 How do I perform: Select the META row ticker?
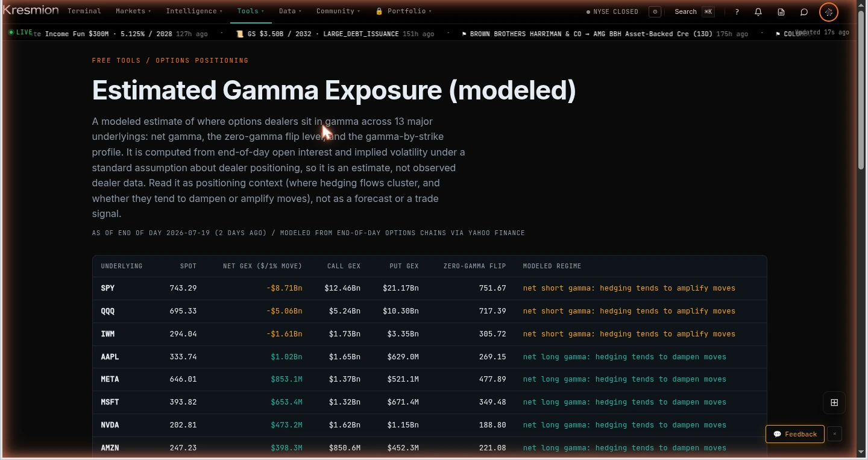pyautogui.click(x=110, y=379)
